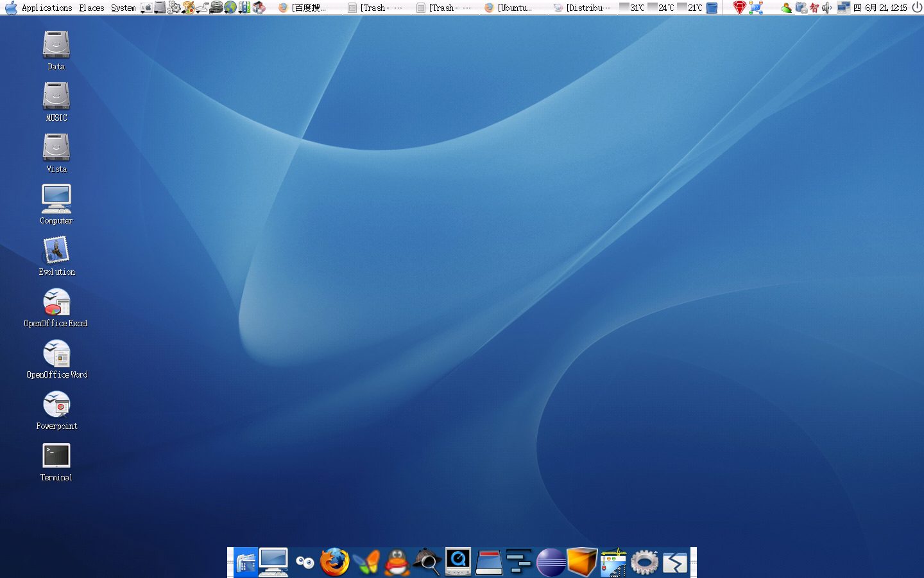Open the Terminal desktop shortcut
This screenshot has height=578, width=924.
(x=56, y=461)
